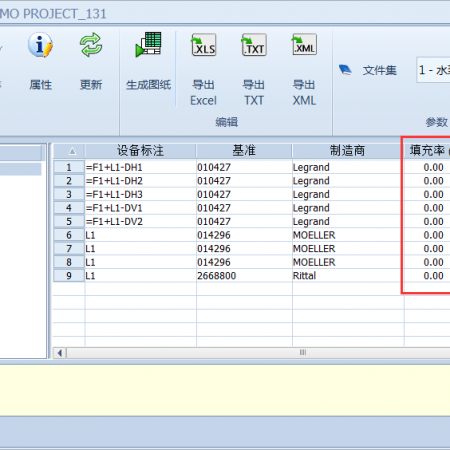Select row header 7
This screenshot has width=450, height=450.
(x=69, y=249)
